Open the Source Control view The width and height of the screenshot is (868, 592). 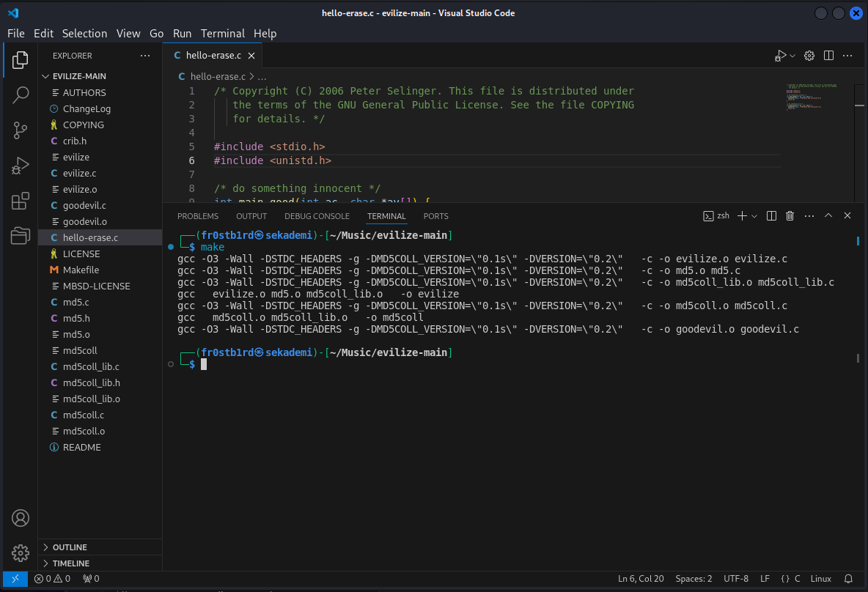click(21, 130)
